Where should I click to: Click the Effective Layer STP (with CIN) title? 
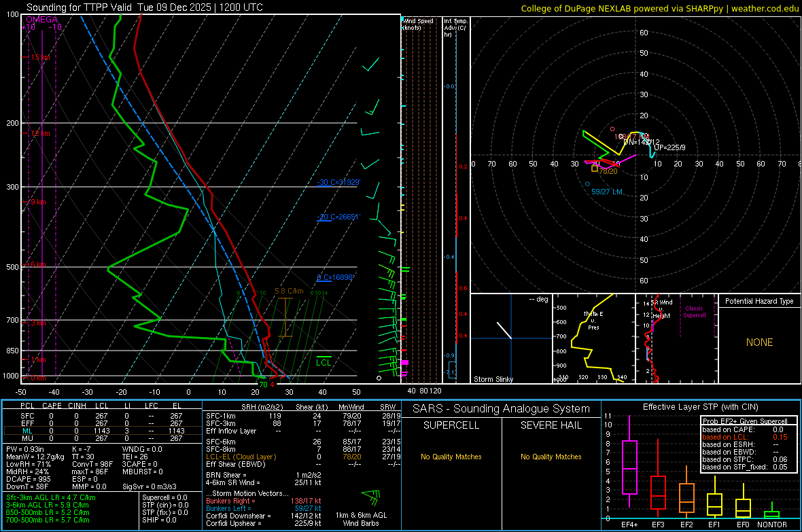[x=701, y=407]
